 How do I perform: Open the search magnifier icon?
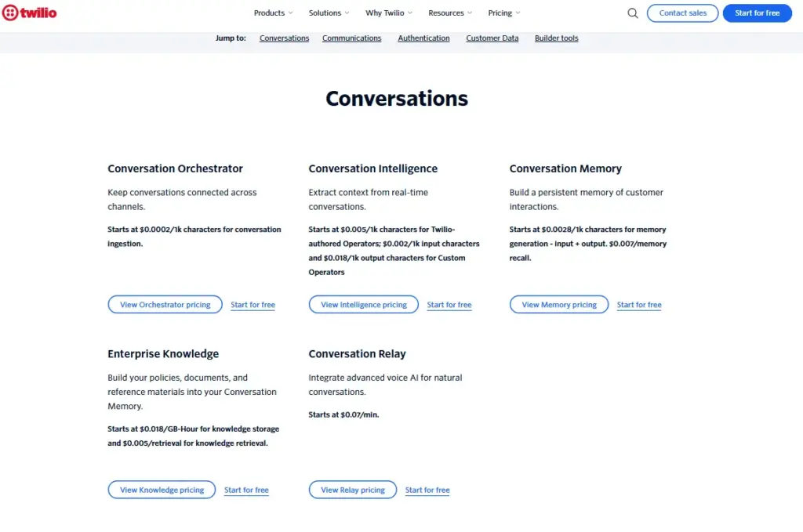633,13
